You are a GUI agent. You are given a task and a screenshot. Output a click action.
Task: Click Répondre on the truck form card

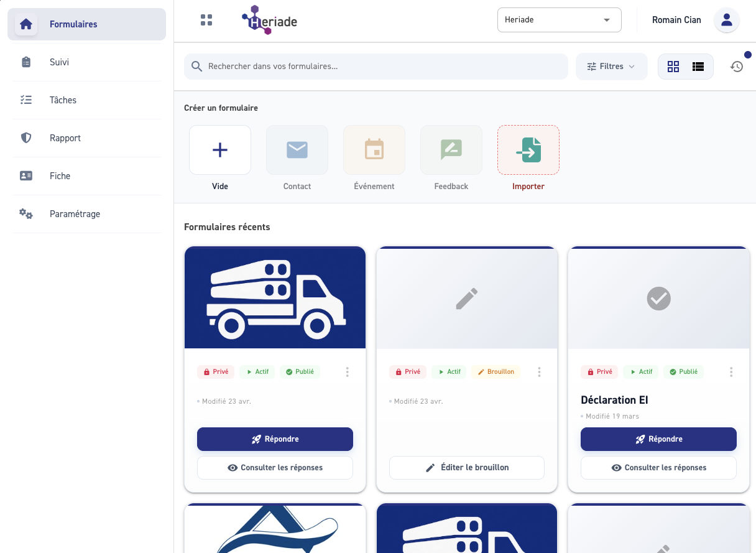275,439
